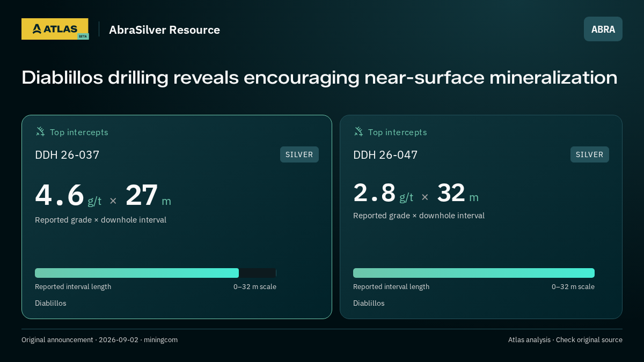The height and width of the screenshot is (362, 644).
Task: Click Diablillos project name on DDH 26-037 card
Action: pos(50,304)
